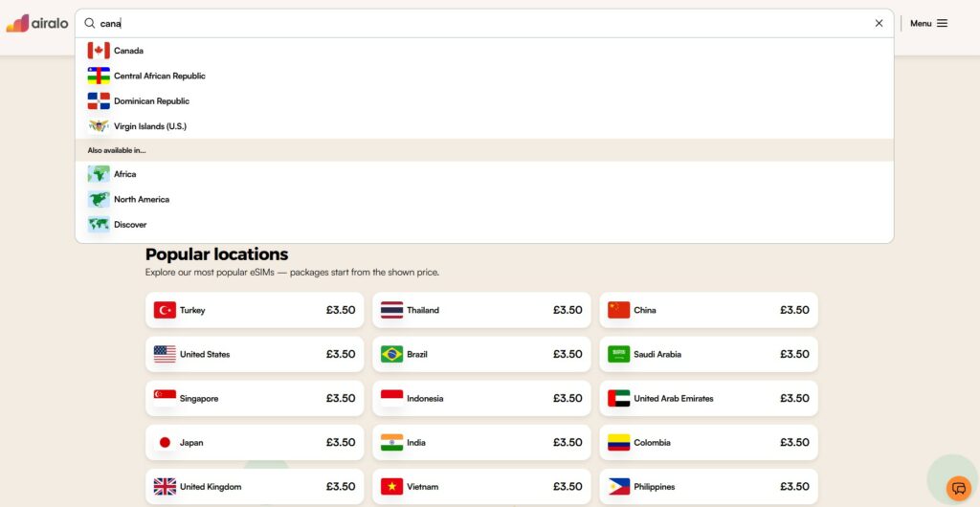The width and height of the screenshot is (980, 507).
Task: Click the Dominican Republic flag icon
Action: pyautogui.click(x=99, y=100)
